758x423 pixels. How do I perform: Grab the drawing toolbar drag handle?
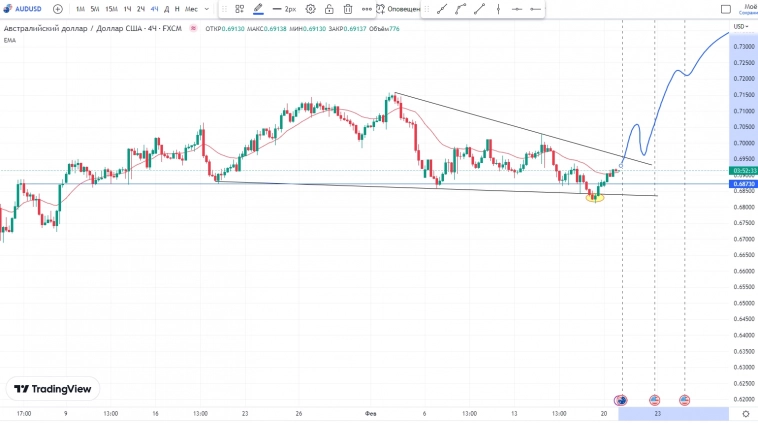point(224,9)
